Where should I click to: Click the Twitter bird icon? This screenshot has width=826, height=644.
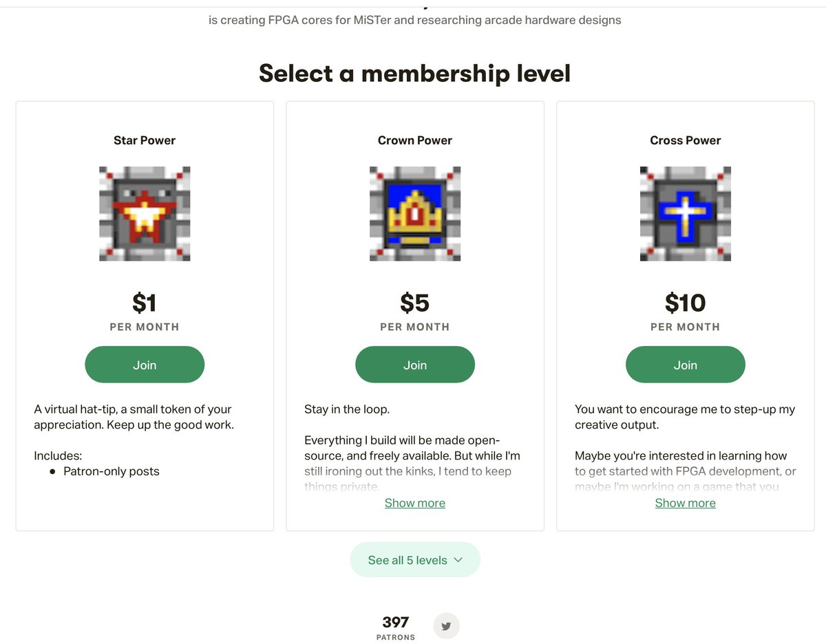[446, 626]
